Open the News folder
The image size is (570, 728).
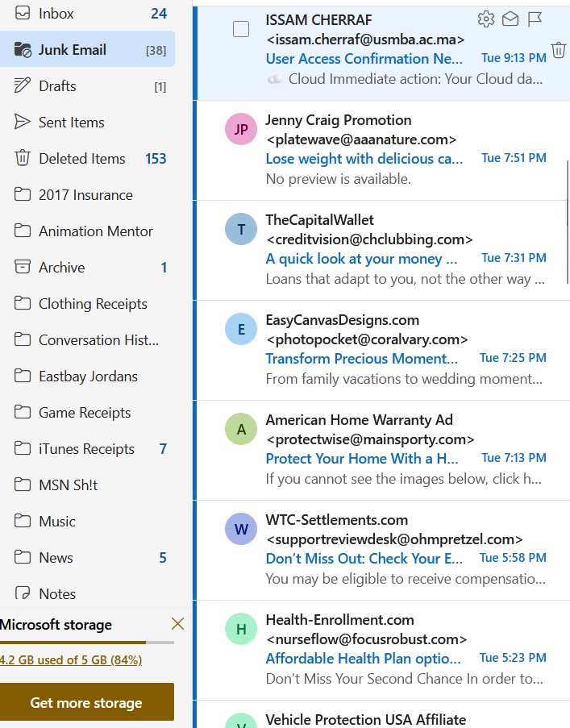[87, 557]
